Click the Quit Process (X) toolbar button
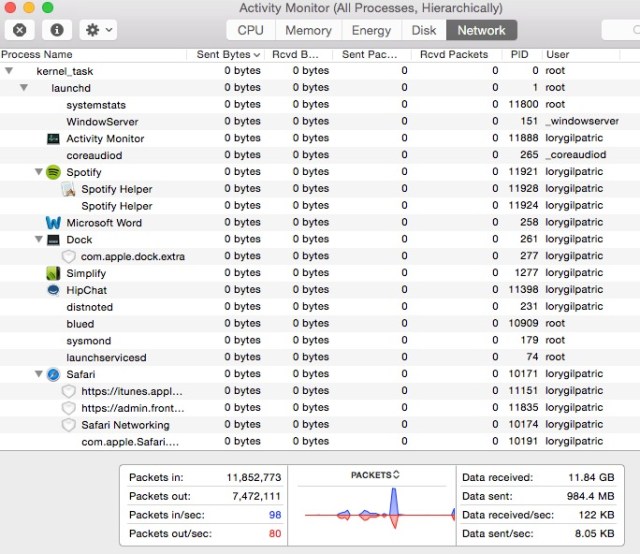 click(x=19, y=30)
